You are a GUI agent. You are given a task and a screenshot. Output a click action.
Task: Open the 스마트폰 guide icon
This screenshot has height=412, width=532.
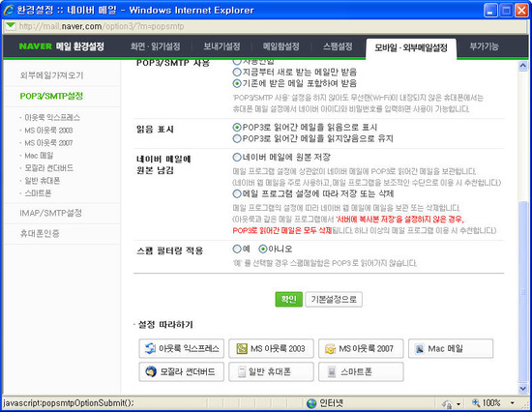332,372
